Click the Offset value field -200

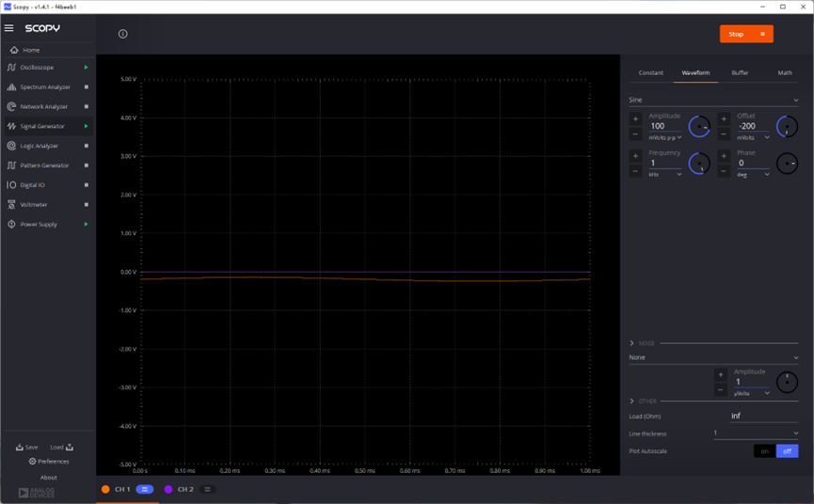click(753, 126)
